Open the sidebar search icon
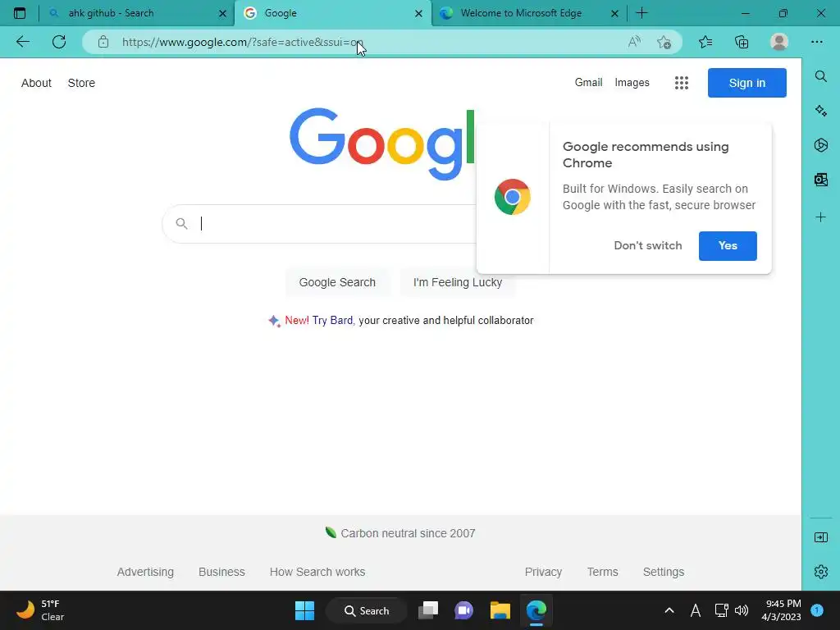This screenshot has width=840, height=630. tap(820, 76)
